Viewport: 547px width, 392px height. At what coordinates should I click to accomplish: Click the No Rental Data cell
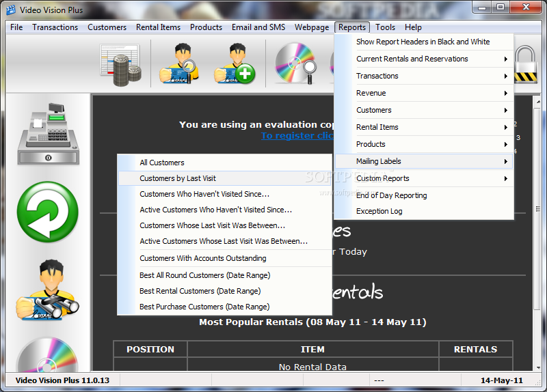coord(313,365)
